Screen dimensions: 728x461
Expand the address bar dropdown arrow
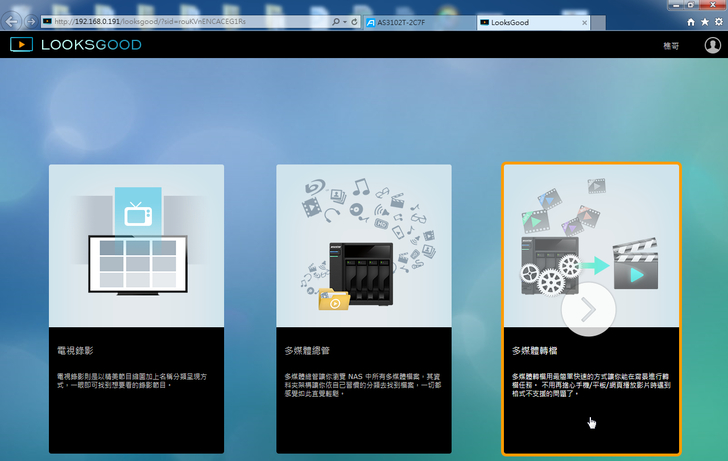tap(344, 21)
